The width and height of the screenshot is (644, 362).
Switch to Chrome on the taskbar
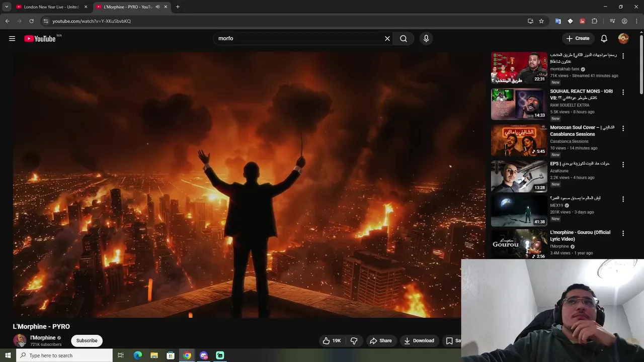(x=187, y=355)
